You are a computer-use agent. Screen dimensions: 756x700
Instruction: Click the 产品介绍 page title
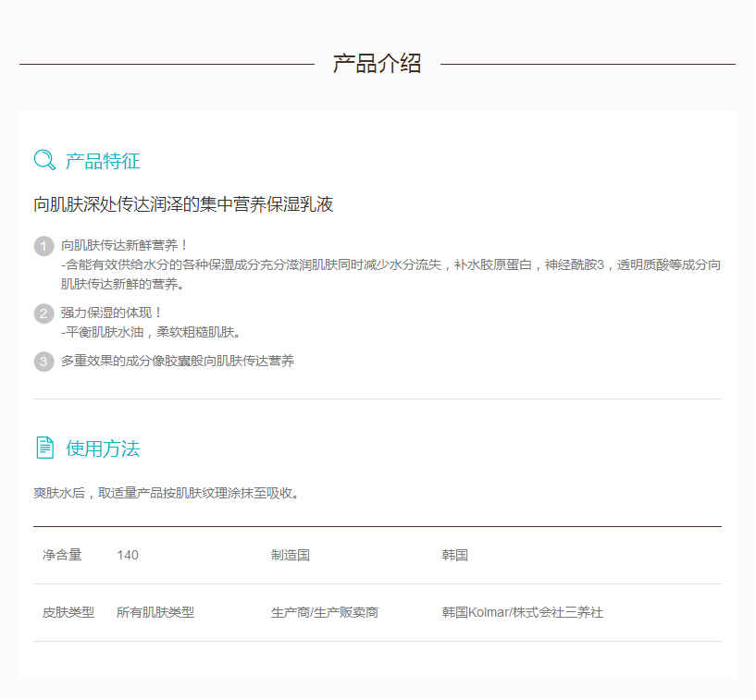[x=378, y=64]
